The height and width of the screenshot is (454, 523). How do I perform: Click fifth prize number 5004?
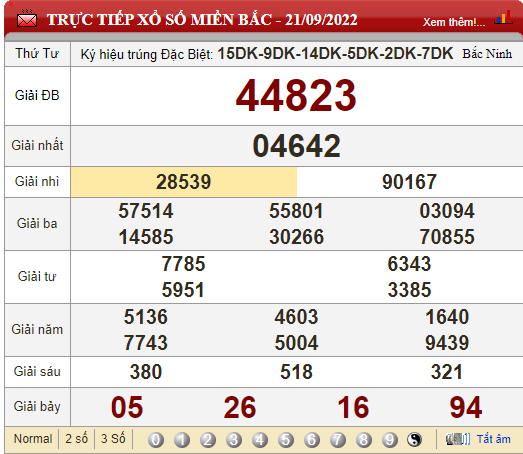point(297,343)
